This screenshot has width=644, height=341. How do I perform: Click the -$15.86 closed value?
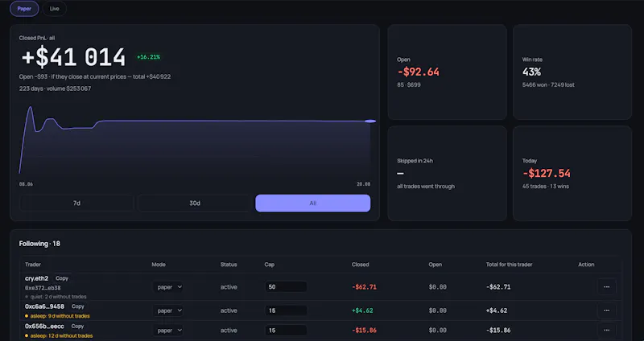coord(364,331)
